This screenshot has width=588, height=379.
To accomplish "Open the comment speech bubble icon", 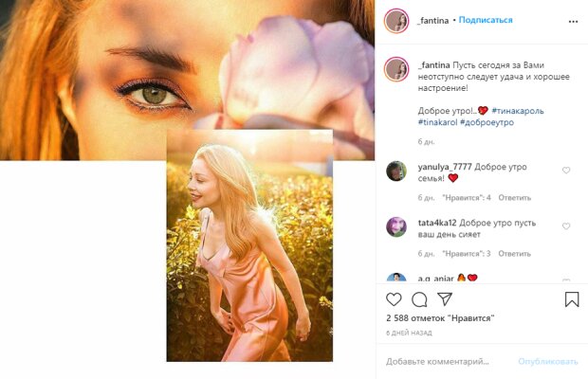I will [x=419, y=299].
